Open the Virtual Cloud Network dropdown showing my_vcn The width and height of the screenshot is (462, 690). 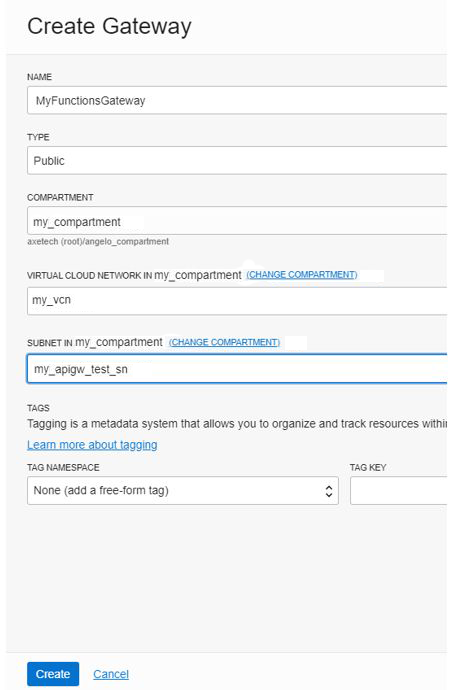237,301
